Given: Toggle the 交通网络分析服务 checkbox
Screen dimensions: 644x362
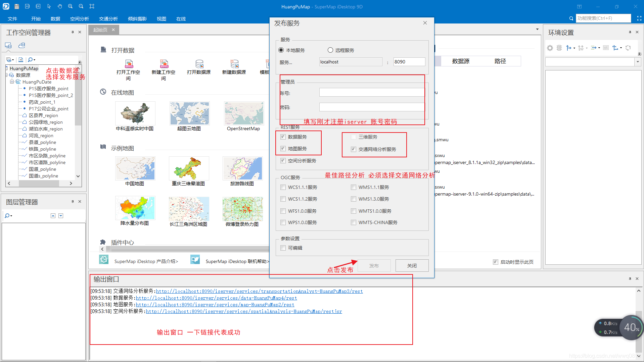Looking at the screenshot, I should point(354,149).
